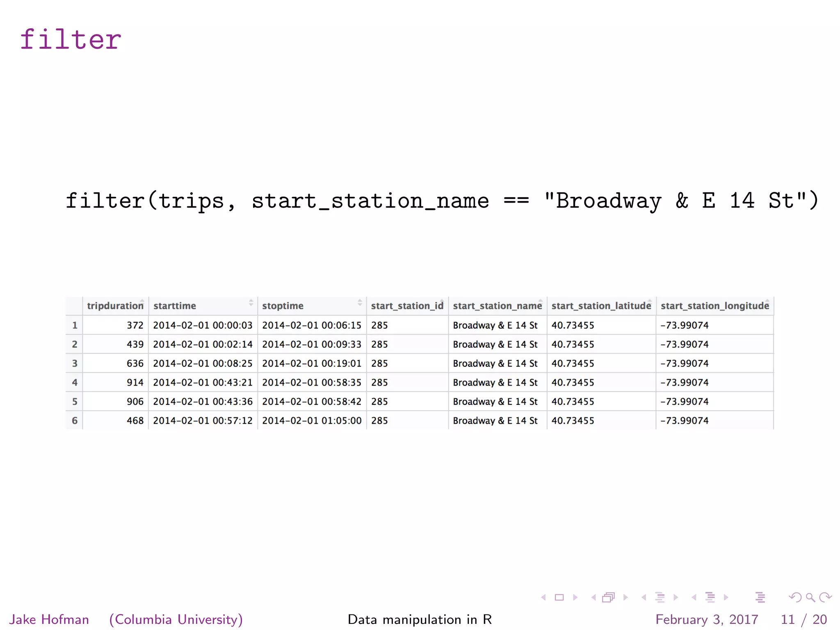The image size is (840, 630).
Task: Click the 11 / 20 page counter
Action: [804, 619]
